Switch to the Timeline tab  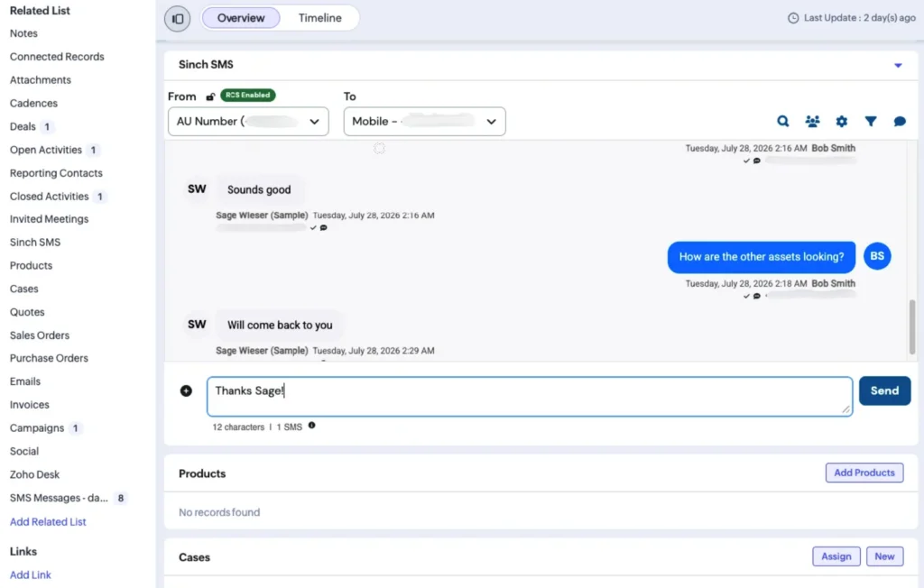(x=319, y=18)
